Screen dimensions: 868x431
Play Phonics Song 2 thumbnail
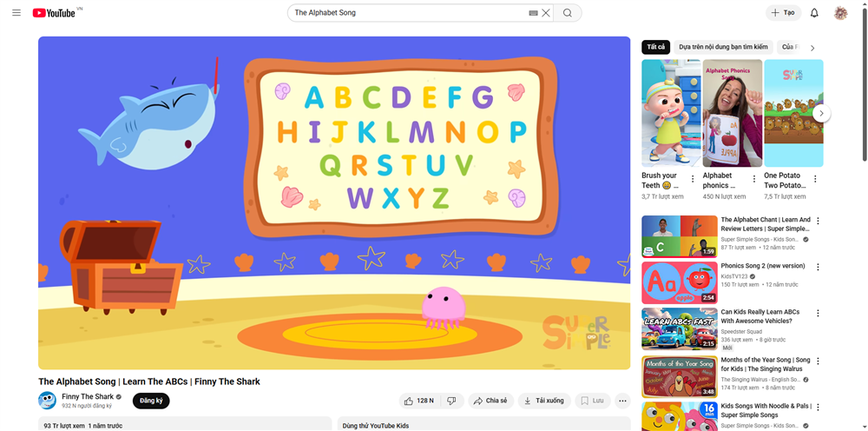[680, 282]
